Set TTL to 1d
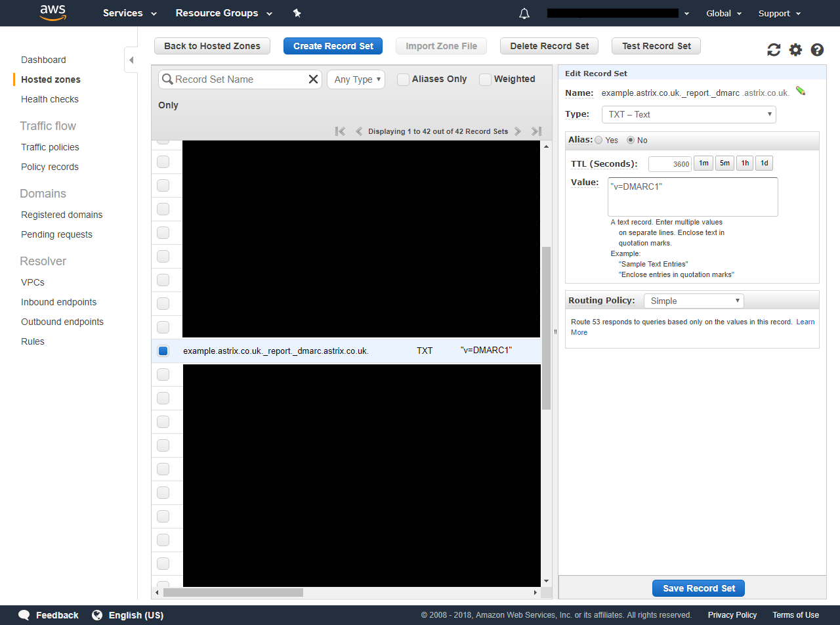 click(764, 163)
